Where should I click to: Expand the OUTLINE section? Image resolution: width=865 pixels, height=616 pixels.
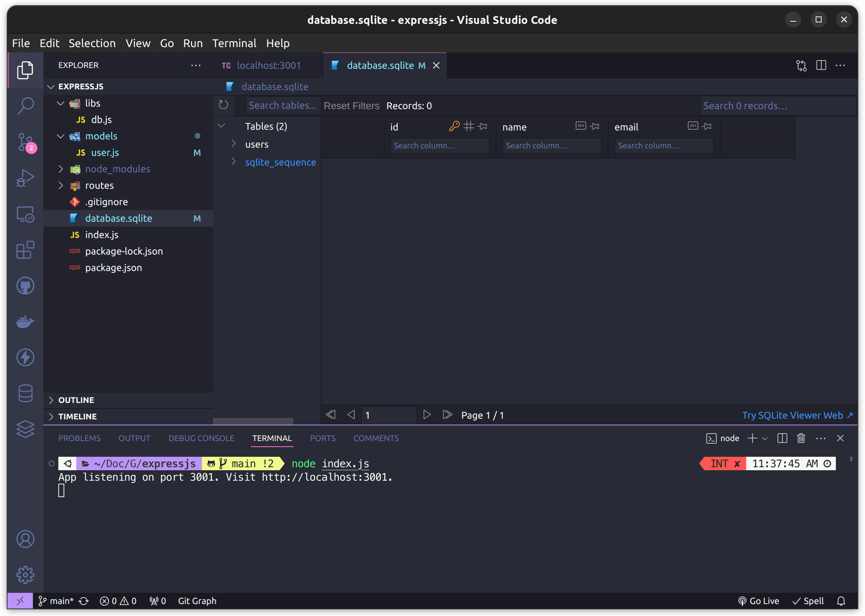(51, 400)
